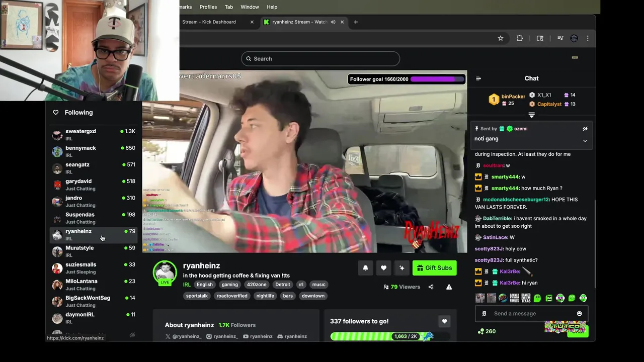Click binPacker on the gift leaderboard
The width and height of the screenshot is (644, 362).
(x=513, y=97)
